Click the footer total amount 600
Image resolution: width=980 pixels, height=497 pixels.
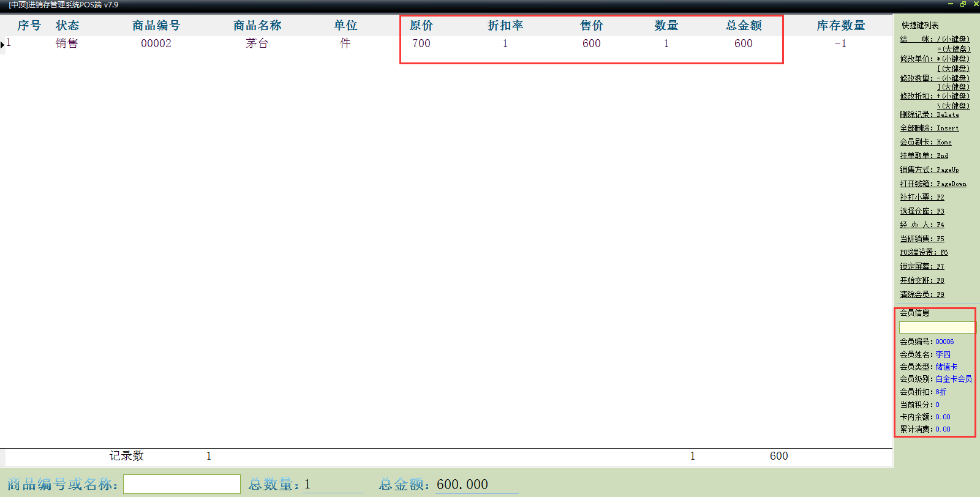779,455
